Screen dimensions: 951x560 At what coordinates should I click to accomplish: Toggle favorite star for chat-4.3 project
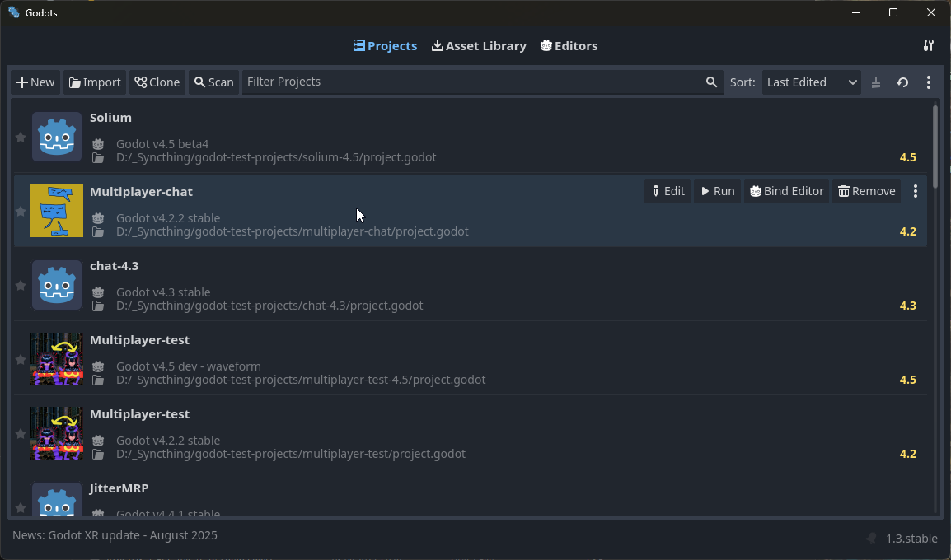click(21, 286)
